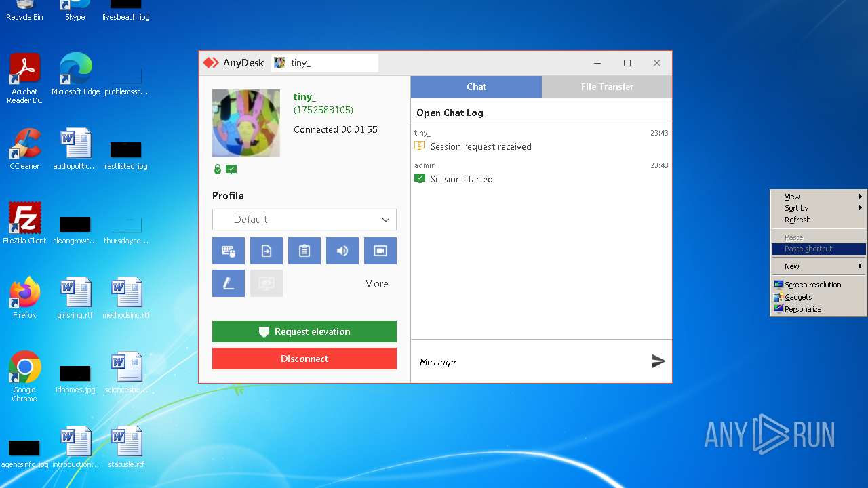Screen dimensions: 868x488
Task: Select restlisted.jpg desktop file
Action: coord(126,155)
